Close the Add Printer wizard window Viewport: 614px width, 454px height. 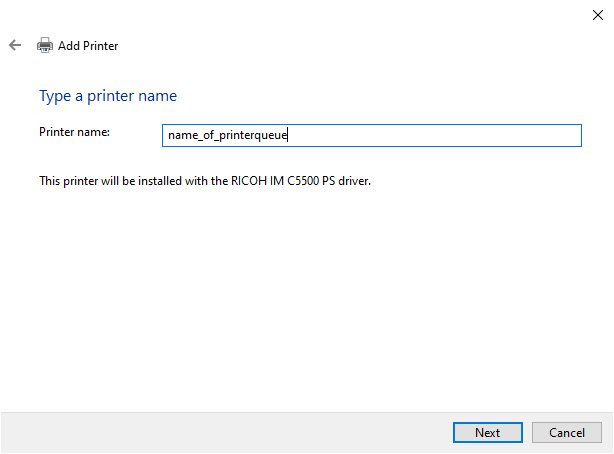[597, 14]
